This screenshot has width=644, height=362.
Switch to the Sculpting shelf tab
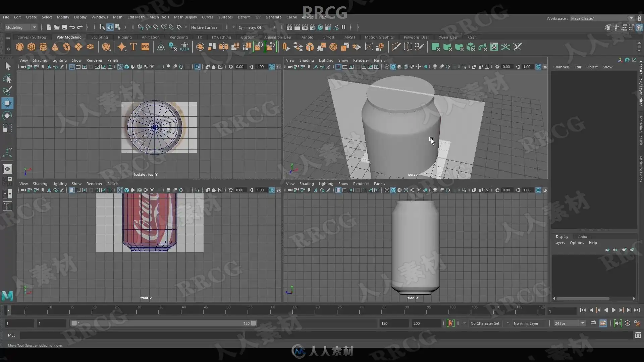point(100,37)
